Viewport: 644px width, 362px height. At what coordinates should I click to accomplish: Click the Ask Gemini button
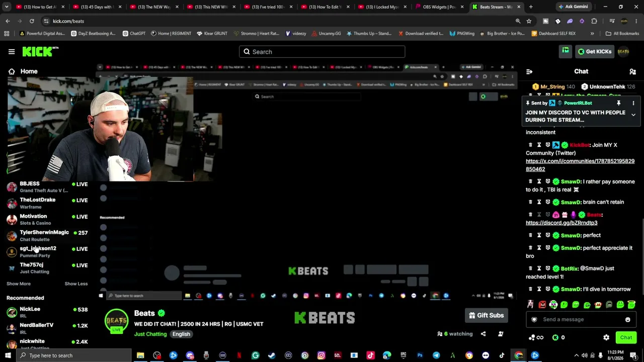[573, 7]
